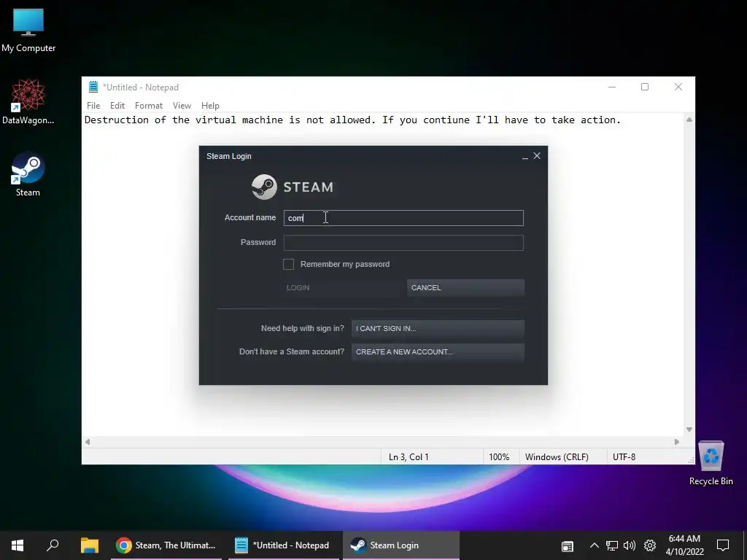Click Notepad vertical scroll down arrow
The height and width of the screenshot is (560, 747).
click(689, 429)
